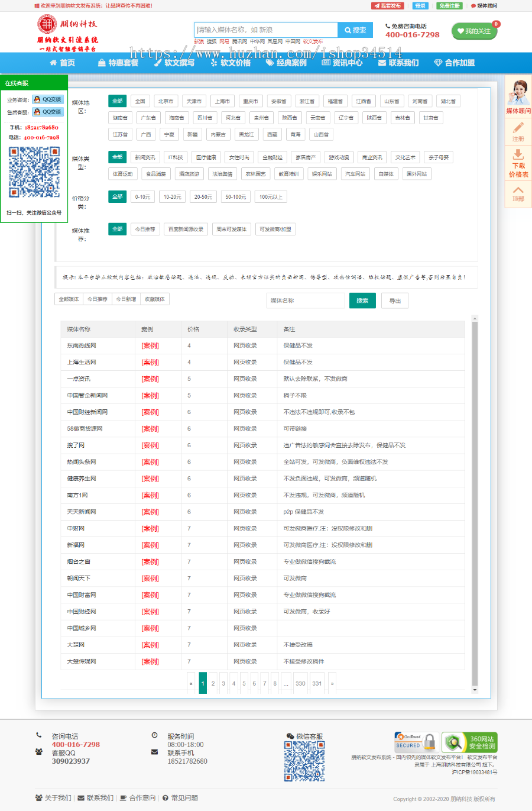Focus the 媒体名称 search input field
Viewport: 532px width, 811px height.
pos(305,301)
